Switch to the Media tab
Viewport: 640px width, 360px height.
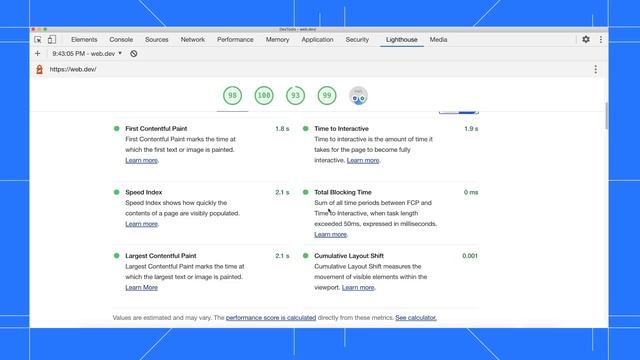pos(438,40)
